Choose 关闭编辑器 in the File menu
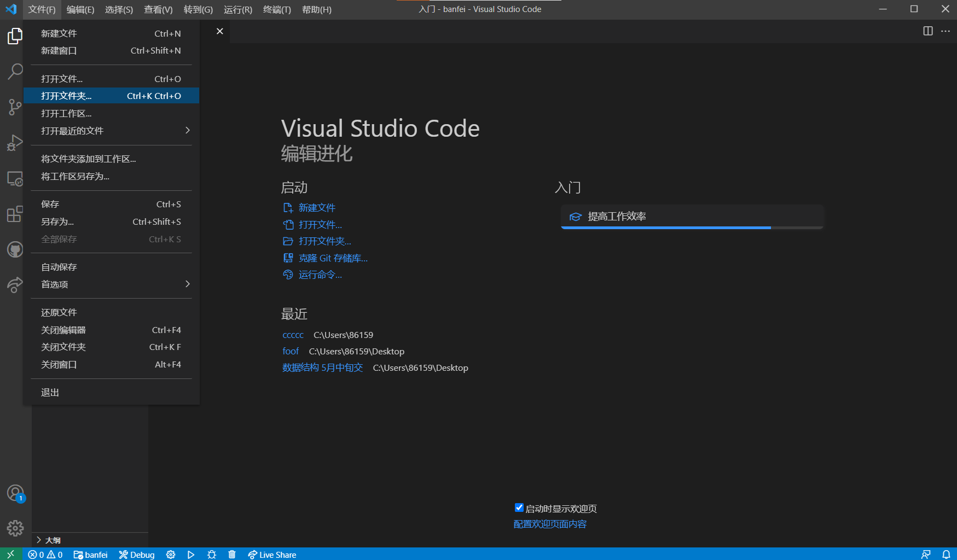 [111, 330]
